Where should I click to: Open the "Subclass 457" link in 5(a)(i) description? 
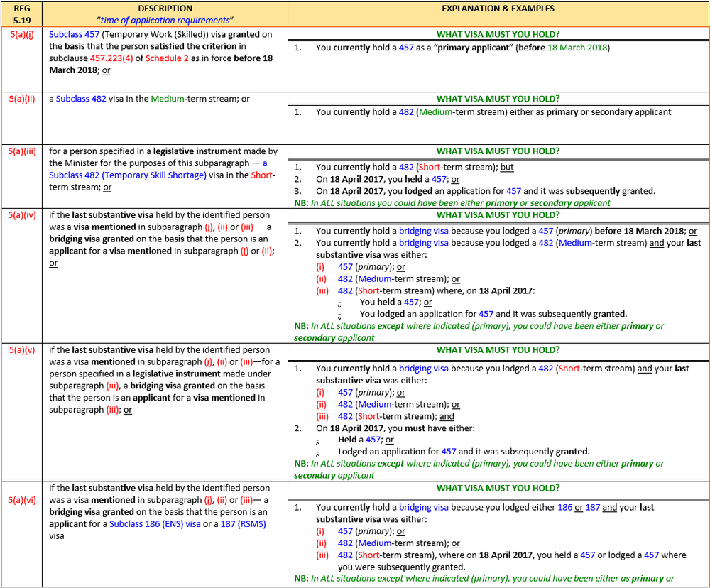(x=75, y=34)
